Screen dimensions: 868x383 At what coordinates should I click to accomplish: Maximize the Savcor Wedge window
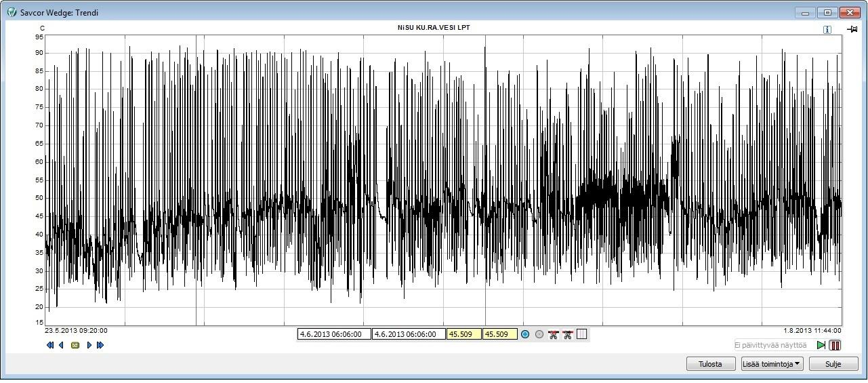(x=827, y=13)
